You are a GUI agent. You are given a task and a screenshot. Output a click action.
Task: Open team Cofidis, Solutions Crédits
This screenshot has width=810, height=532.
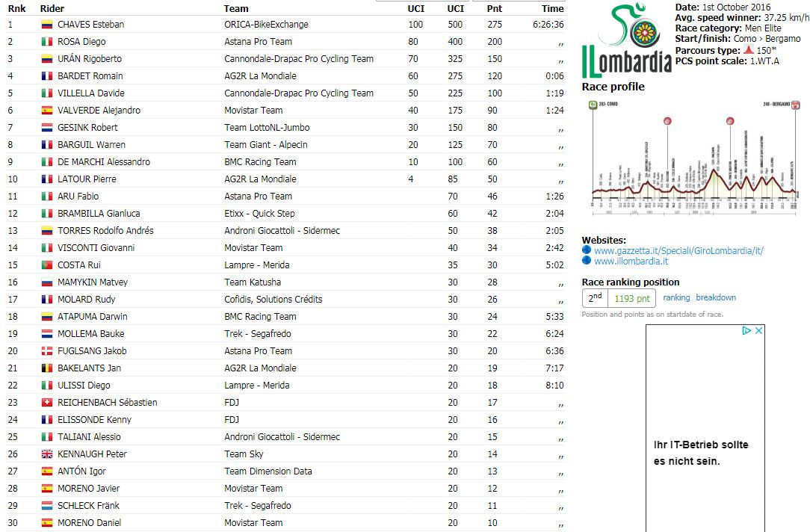[x=273, y=299]
